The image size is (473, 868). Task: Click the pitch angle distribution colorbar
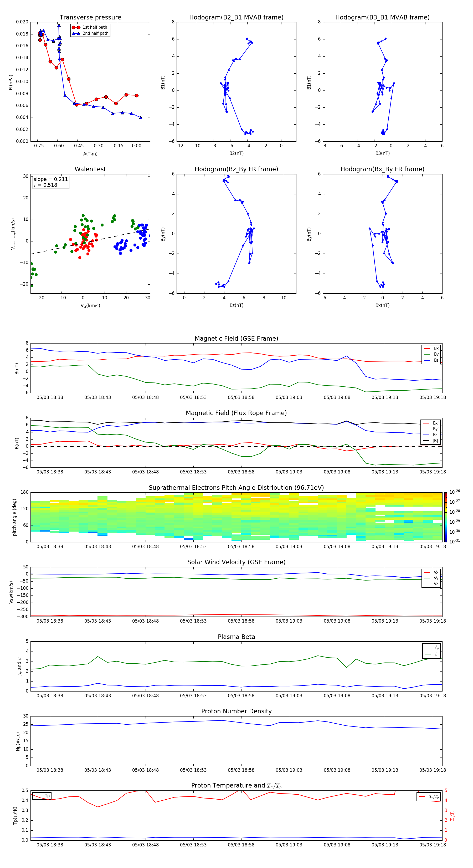pyautogui.click(x=445, y=517)
